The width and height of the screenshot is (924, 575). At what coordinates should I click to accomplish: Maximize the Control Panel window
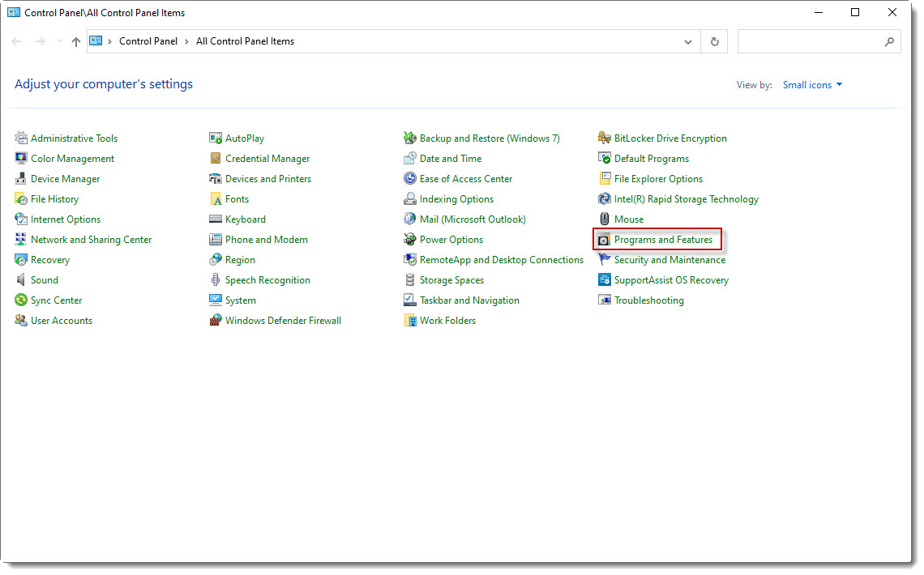(x=855, y=12)
